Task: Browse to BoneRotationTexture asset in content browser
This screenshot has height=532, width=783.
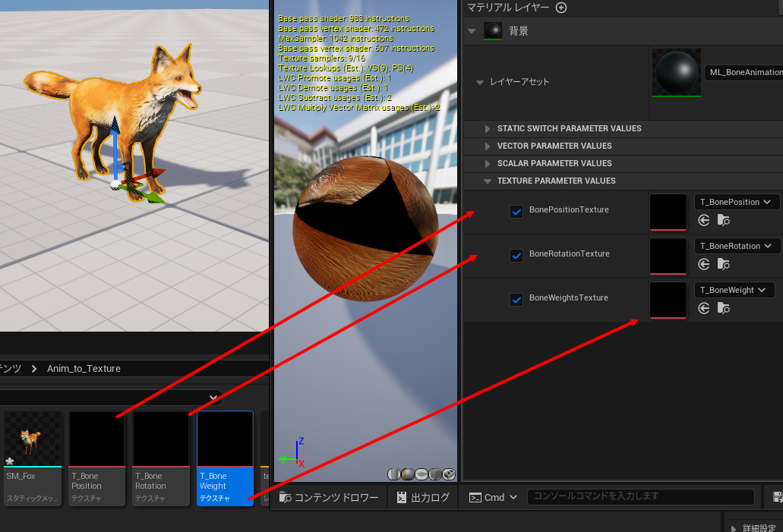Action: (724, 265)
